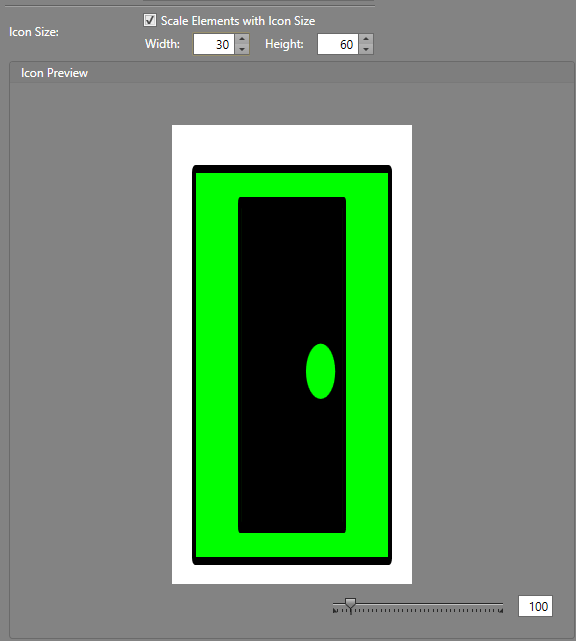Screen dimensions: 576x641
Task: Click the Height label
Action: [285, 44]
